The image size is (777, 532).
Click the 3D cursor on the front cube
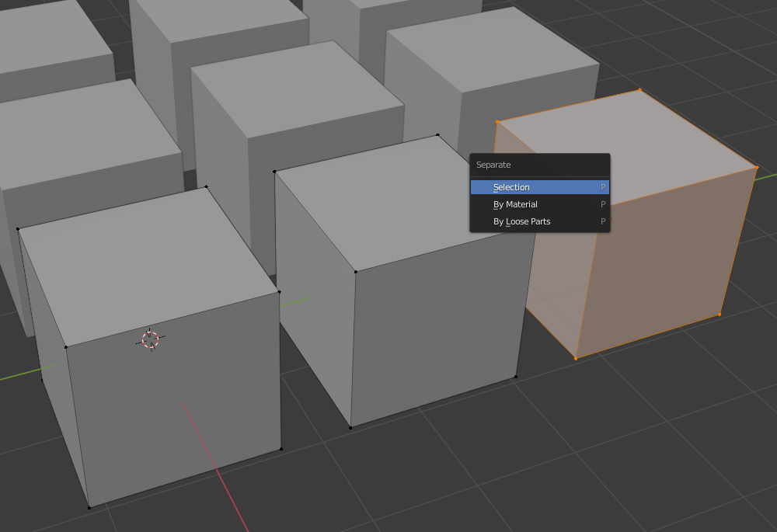[150, 340]
